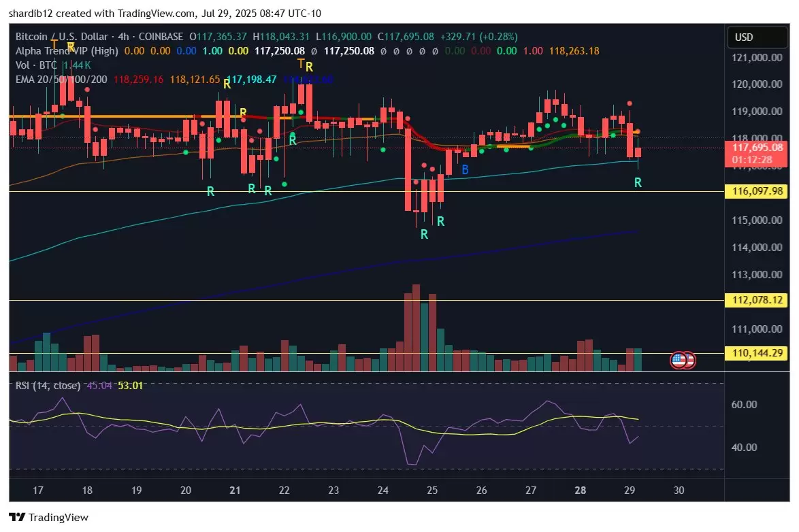Click the Alpha Trend value 118,263.18
799x532 pixels.
574,51
